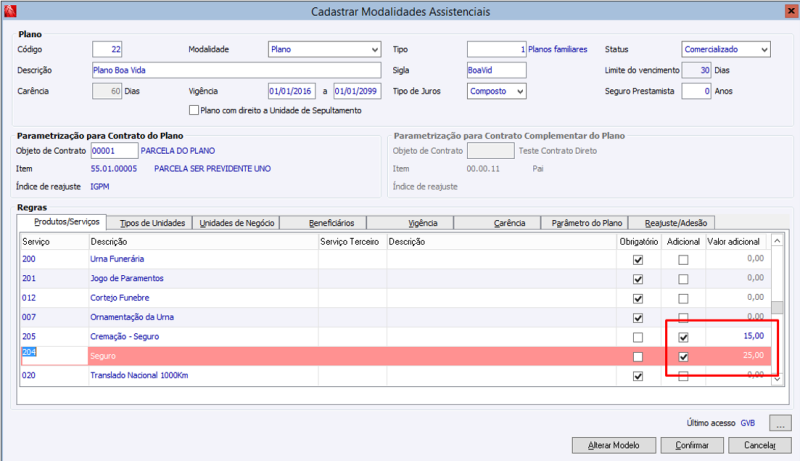The image size is (800, 461).
Task: Expand the Status dropdown
Action: pos(763,49)
